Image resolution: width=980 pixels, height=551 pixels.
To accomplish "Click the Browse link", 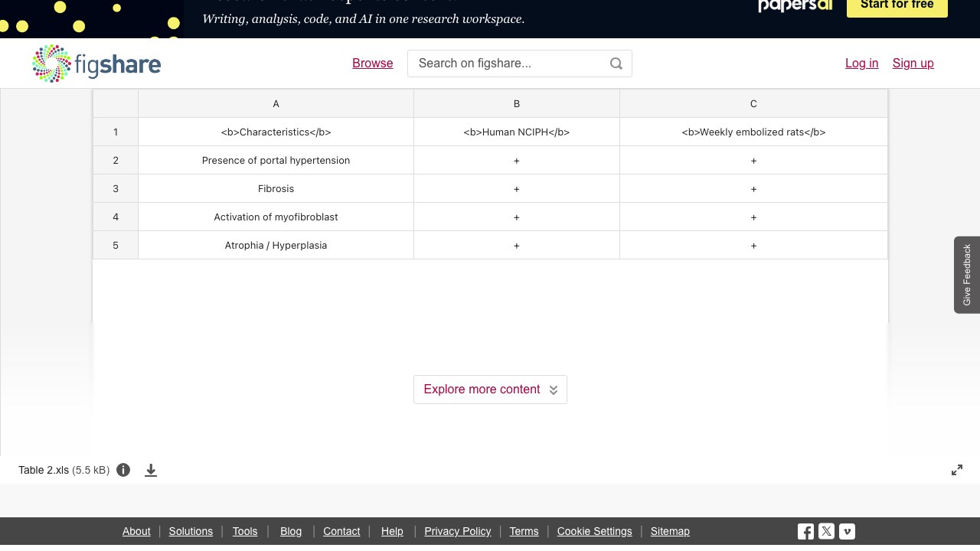I will tap(373, 64).
